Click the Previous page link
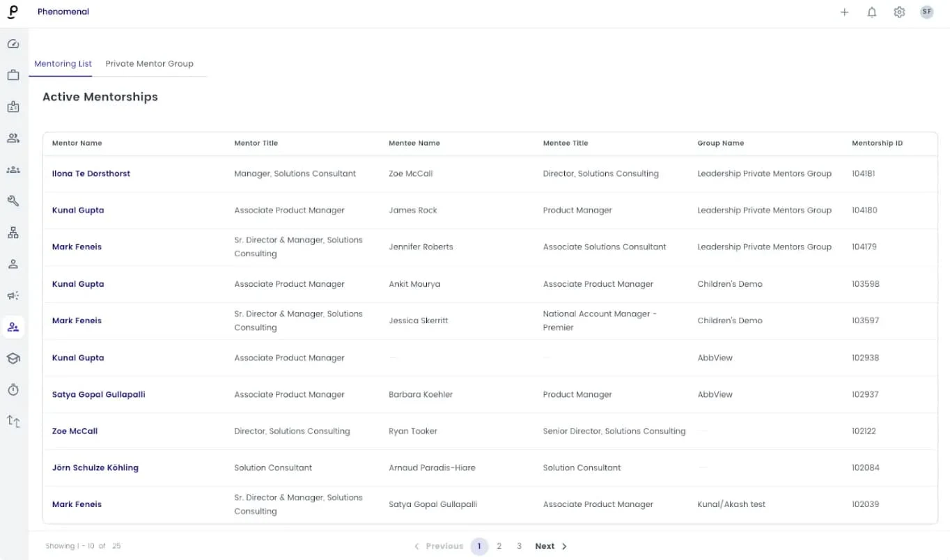The height and width of the screenshot is (560, 950). pos(439,546)
